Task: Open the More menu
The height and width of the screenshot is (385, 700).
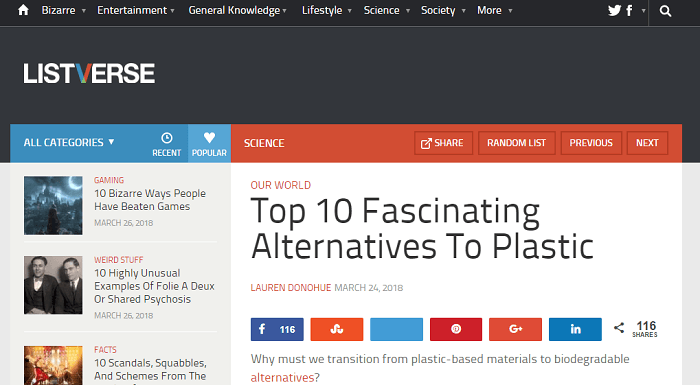Action: 489,10
